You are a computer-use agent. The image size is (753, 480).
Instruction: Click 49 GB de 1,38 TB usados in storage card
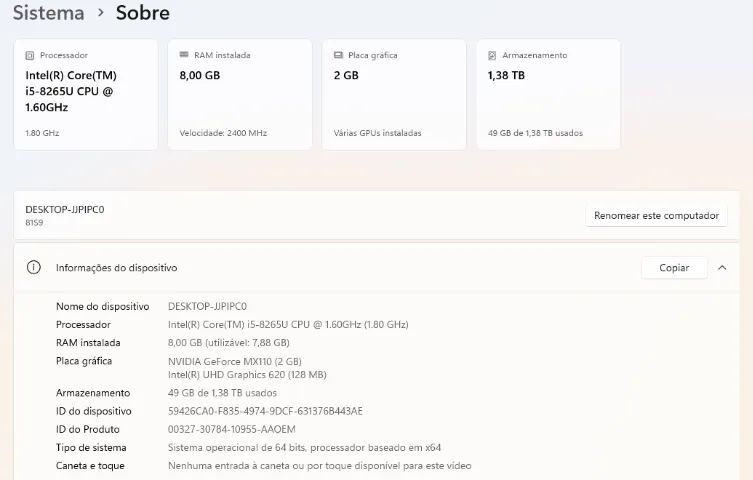[535, 133]
